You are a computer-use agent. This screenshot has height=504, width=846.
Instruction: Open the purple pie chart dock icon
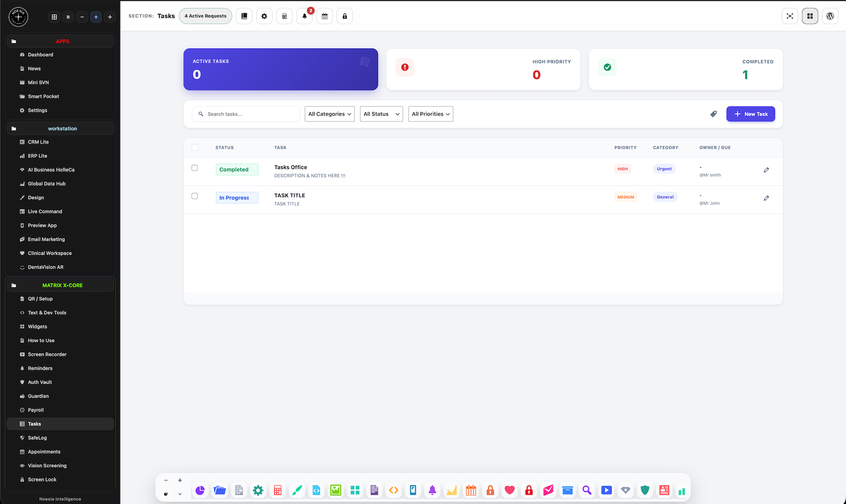click(200, 490)
